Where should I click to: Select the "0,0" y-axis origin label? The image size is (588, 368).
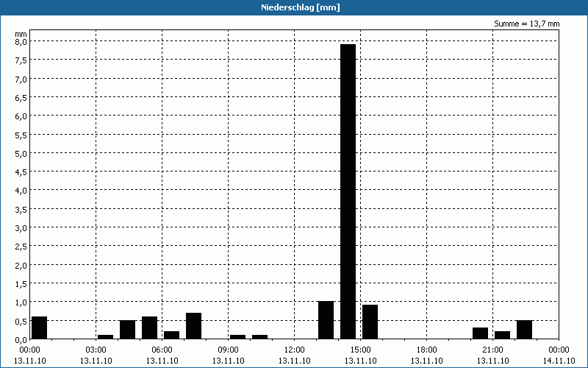pyautogui.click(x=21, y=339)
